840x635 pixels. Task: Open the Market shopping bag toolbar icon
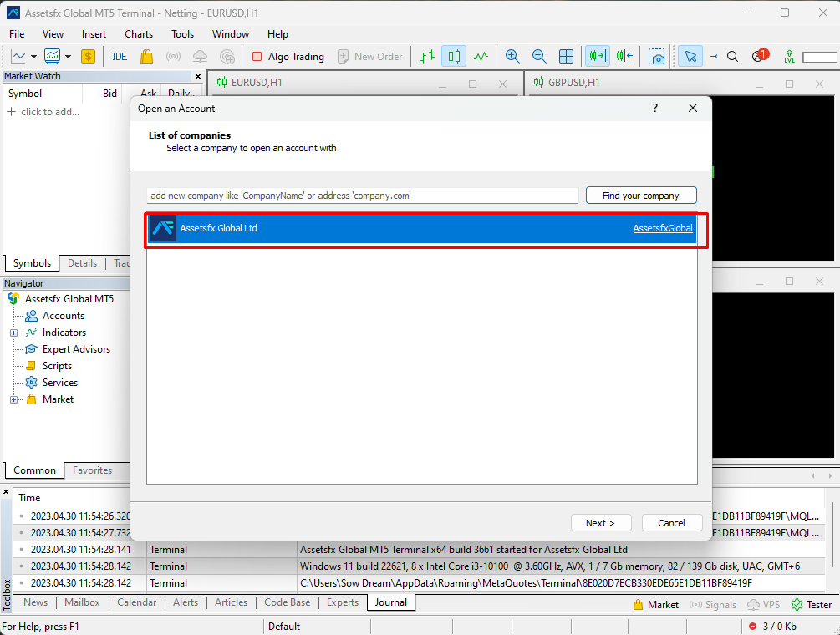tap(146, 56)
